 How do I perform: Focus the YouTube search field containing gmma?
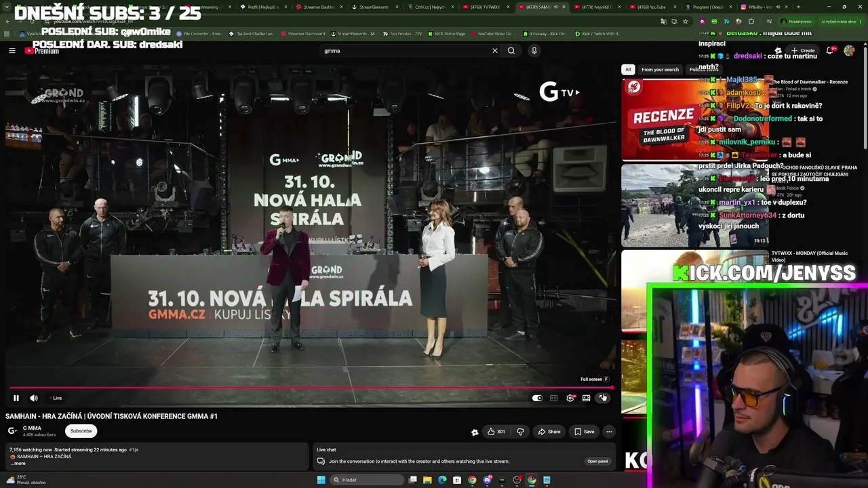403,51
